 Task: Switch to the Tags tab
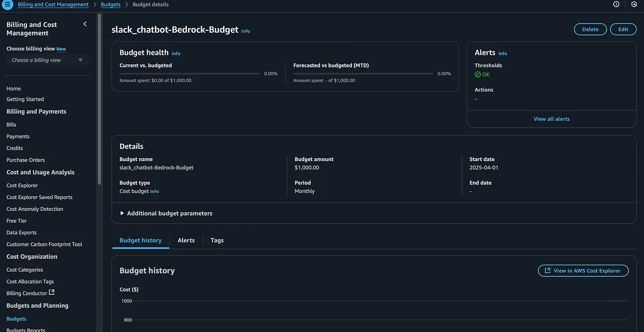[217, 240]
